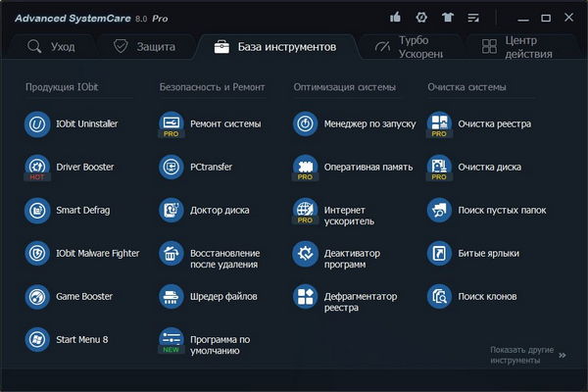Run the Деактиватор программ tool
Image resolution: width=588 pixels, height=392 pixels.
[x=306, y=253]
